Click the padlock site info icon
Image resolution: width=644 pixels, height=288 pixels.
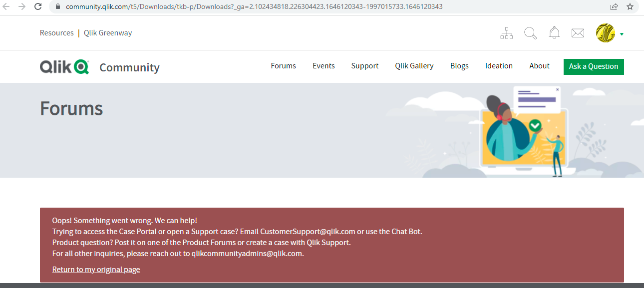click(x=58, y=7)
